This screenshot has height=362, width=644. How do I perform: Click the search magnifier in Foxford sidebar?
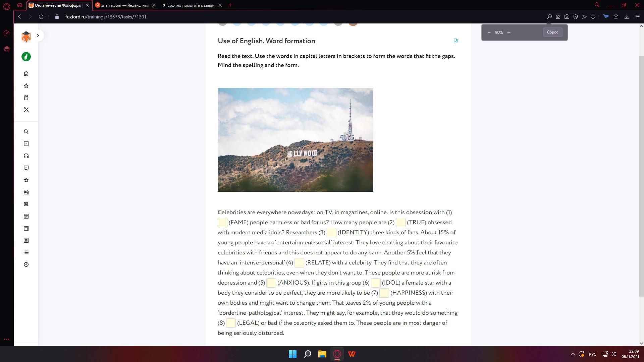(26, 132)
